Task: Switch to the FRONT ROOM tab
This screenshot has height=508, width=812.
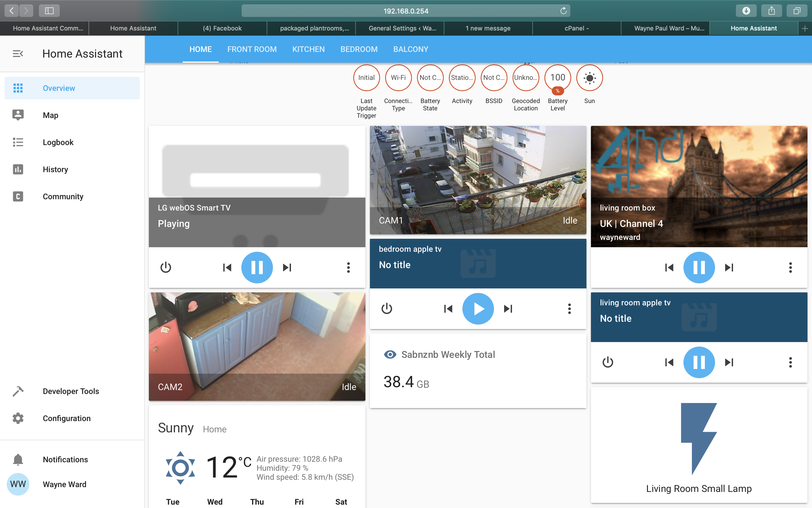Action: point(252,49)
